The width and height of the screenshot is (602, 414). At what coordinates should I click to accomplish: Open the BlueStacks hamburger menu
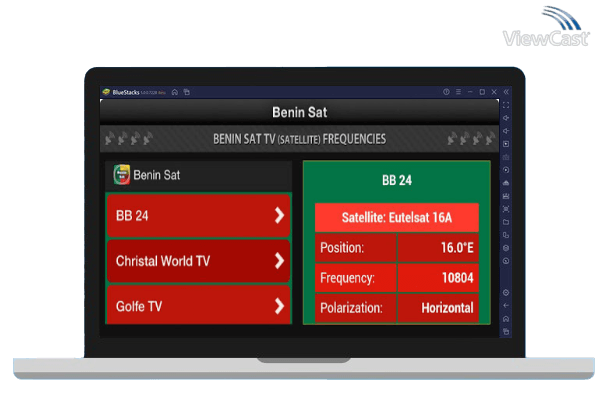458,92
